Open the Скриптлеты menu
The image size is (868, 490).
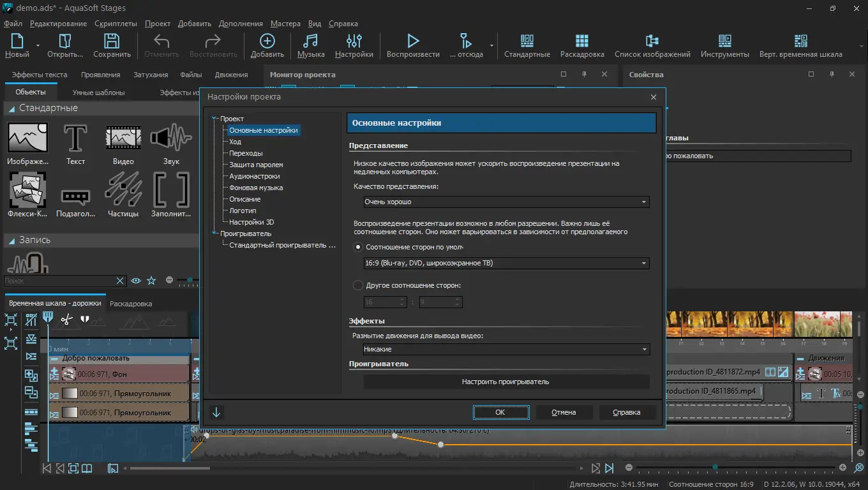click(116, 24)
